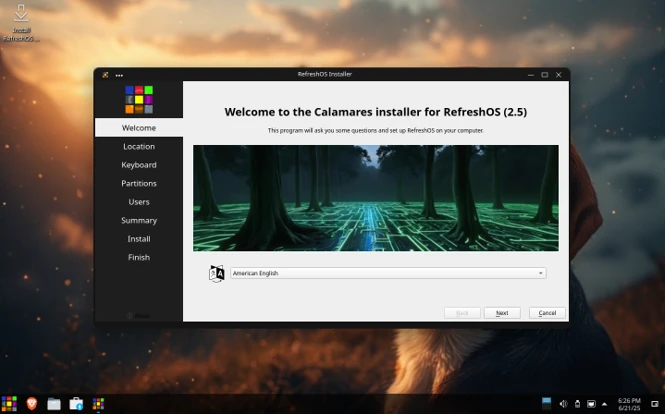Launch Brave browser from the taskbar
The height and width of the screenshot is (416, 667).
point(32,404)
